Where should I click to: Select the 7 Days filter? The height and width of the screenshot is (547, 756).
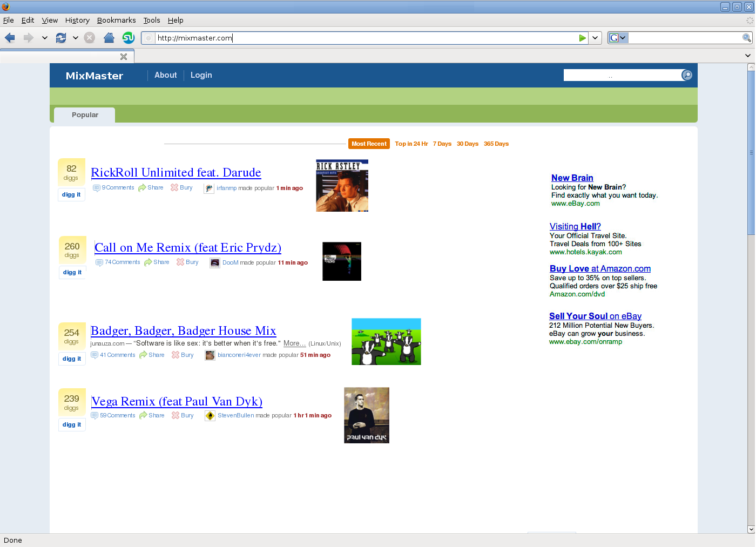[x=442, y=144]
